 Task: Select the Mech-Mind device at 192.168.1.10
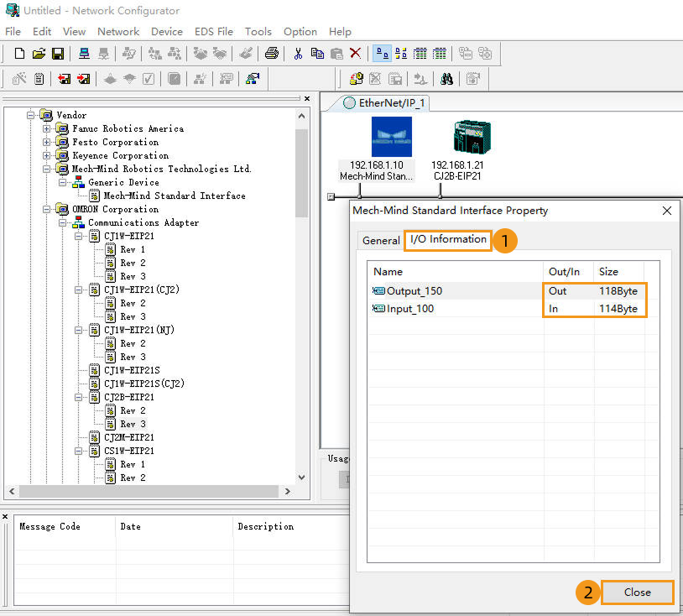click(391, 134)
